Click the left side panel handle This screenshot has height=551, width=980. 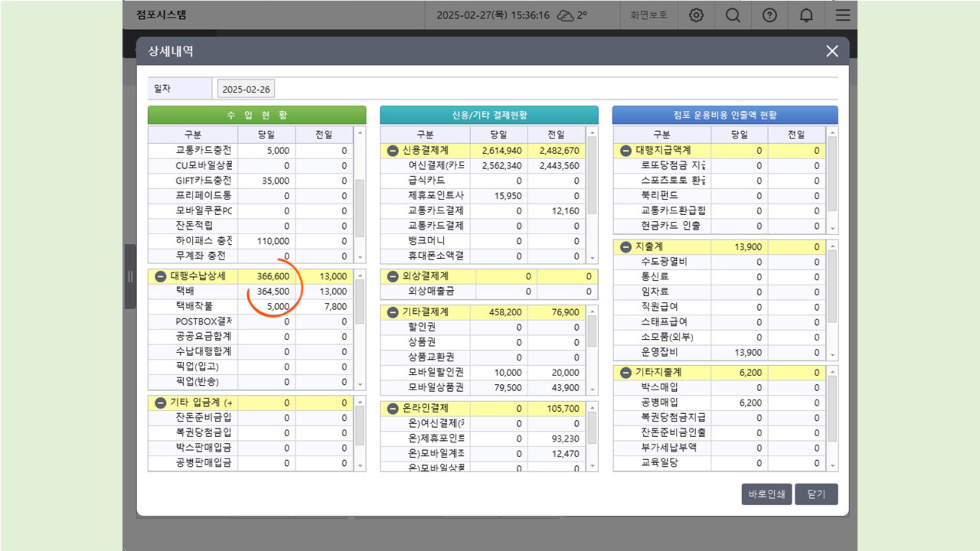click(130, 277)
